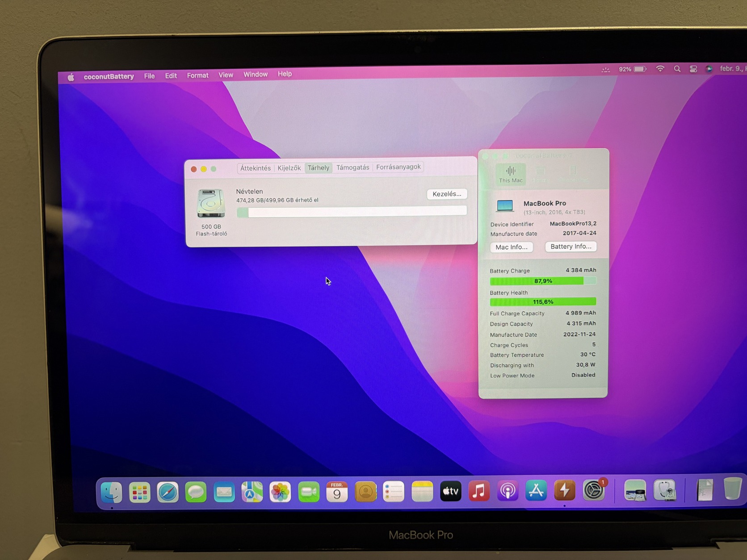The width and height of the screenshot is (747, 560).
Task: Open the Help menu
Action: click(285, 74)
